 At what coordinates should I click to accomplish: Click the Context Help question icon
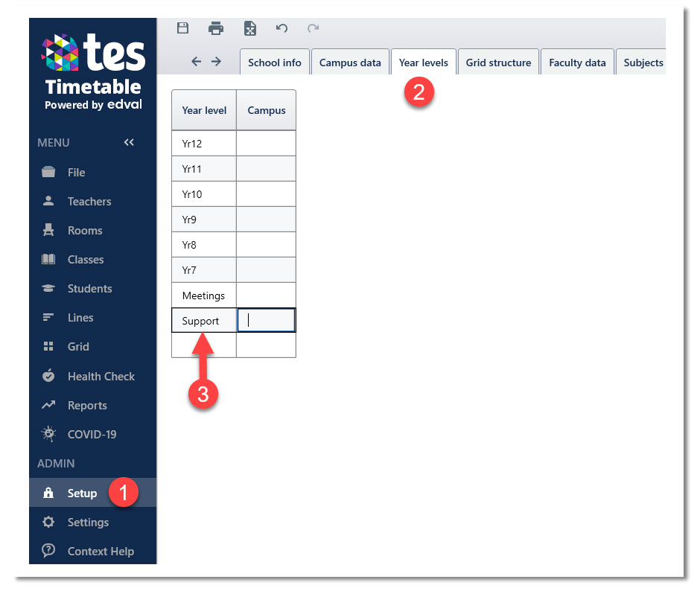pyautogui.click(x=48, y=550)
